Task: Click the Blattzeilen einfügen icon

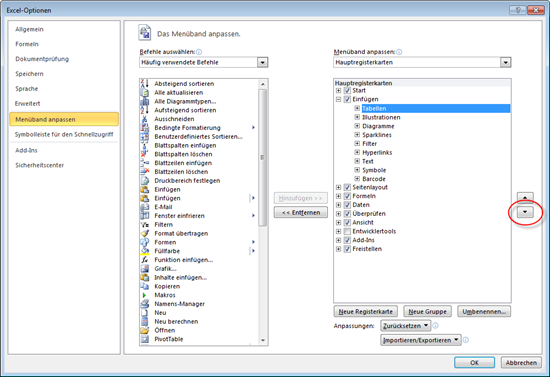Action: pyautogui.click(x=145, y=163)
